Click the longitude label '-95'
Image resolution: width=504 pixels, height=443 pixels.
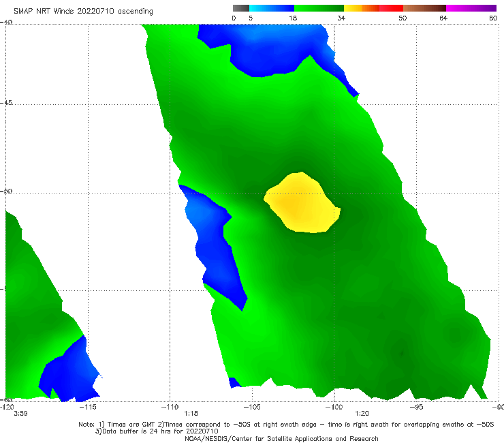coord(417,407)
